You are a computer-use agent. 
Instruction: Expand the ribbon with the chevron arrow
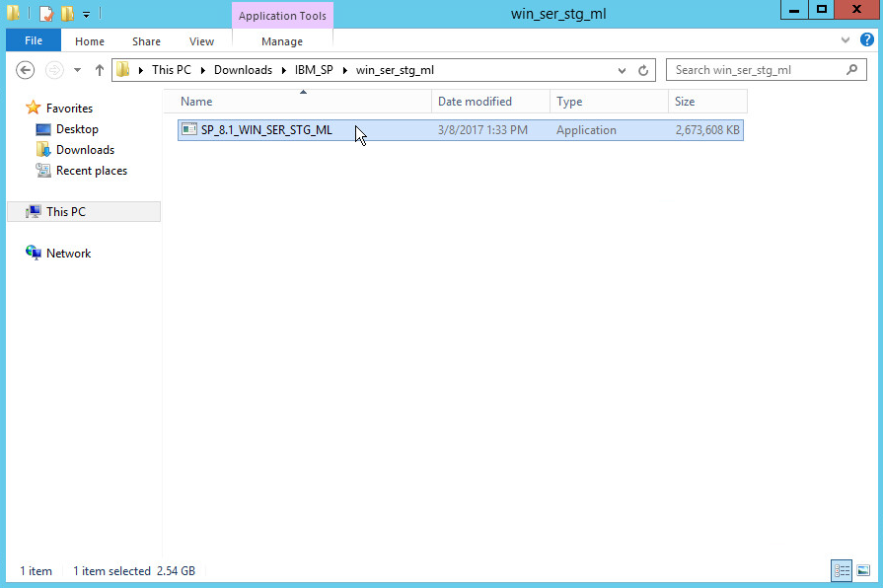[x=846, y=40]
